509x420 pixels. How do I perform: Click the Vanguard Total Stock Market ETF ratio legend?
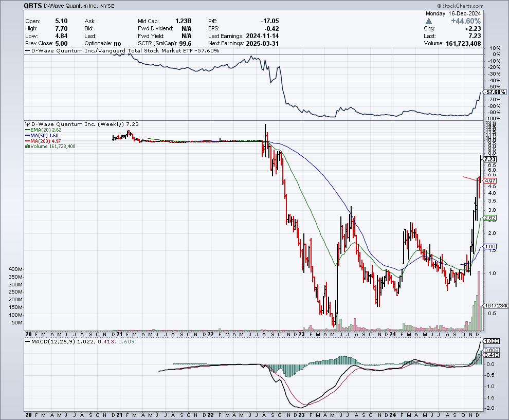click(122, 50)
